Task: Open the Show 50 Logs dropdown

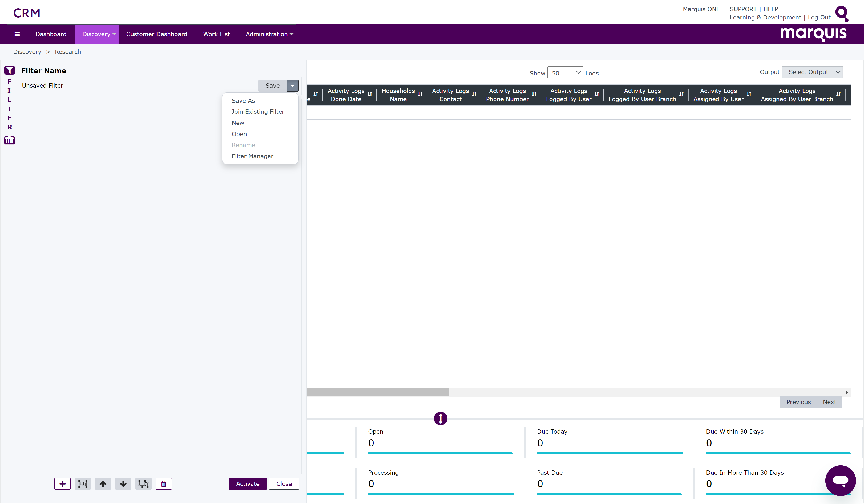Action: [x=565, y=72]
